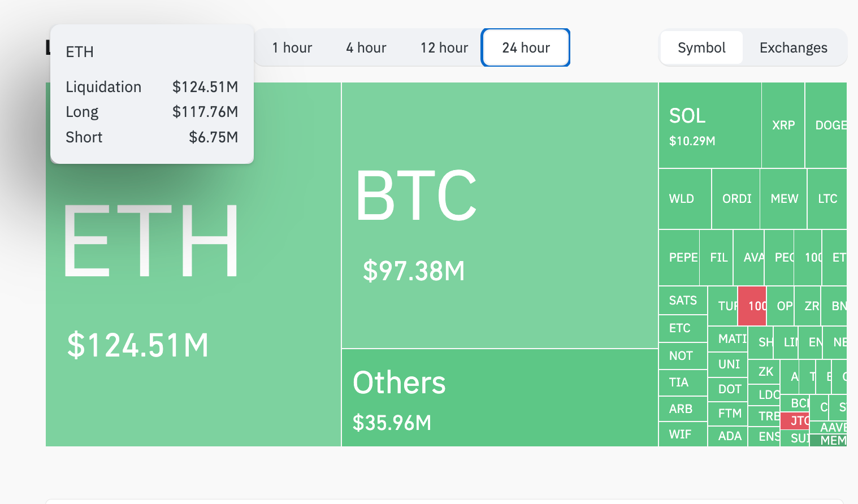Select the SH tile

coord(761,342)
